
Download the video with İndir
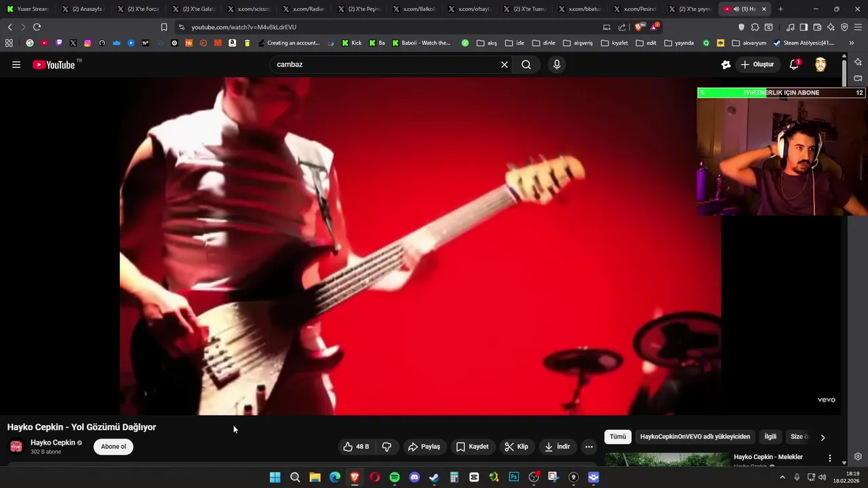[x=557, y=447]
